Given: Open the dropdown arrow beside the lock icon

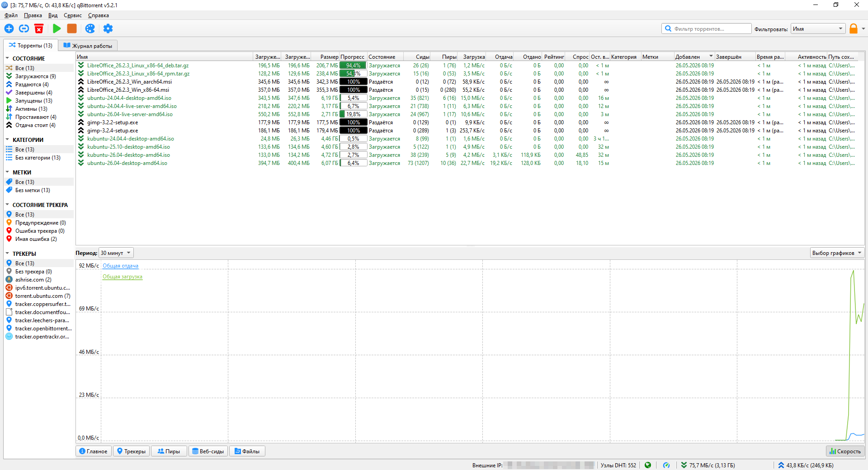Looking at the screenshot, I should point(863,28).
